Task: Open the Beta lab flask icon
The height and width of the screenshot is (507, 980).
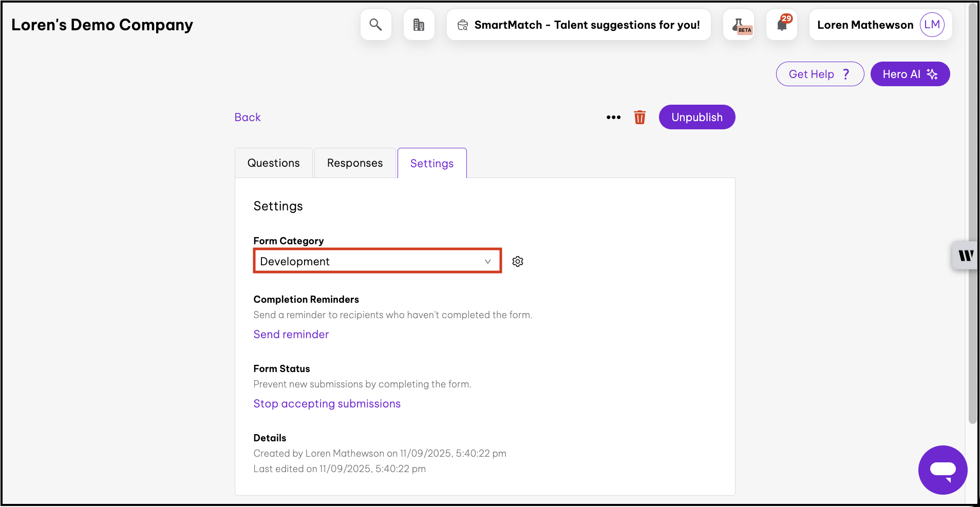Action: tap(739, 25)
